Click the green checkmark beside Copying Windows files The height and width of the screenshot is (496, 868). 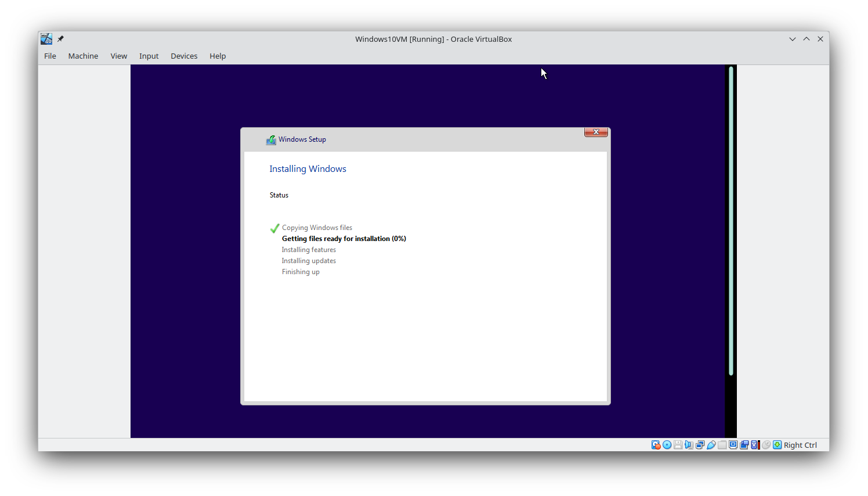coord(275,228)
